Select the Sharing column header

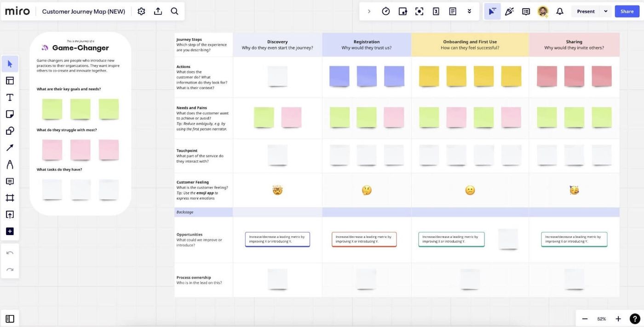point(574,45)
